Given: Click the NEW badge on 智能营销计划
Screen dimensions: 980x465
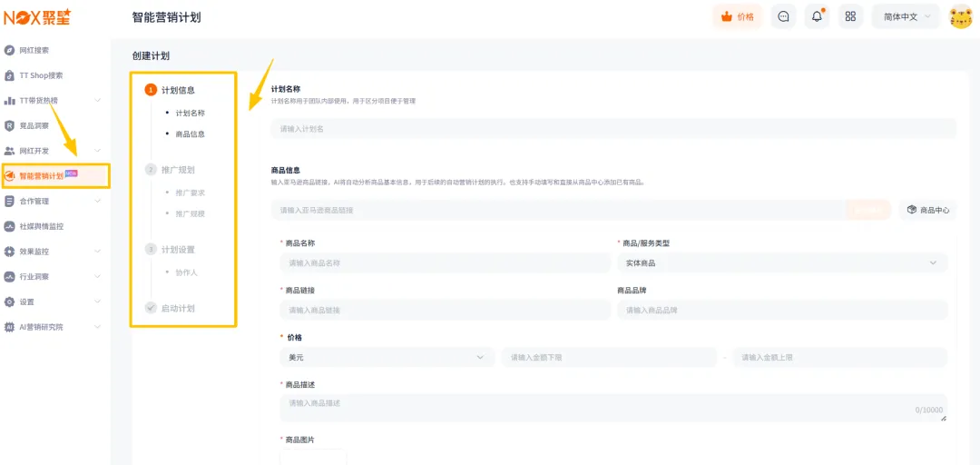Looking at the screenshot, I should (72, 173).
